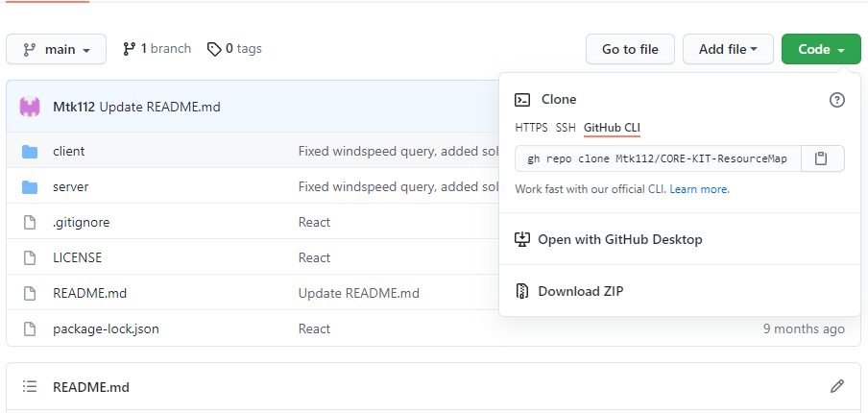
Task: Switch to the HTTPS clone tab
Action: (x=531, y=128)
